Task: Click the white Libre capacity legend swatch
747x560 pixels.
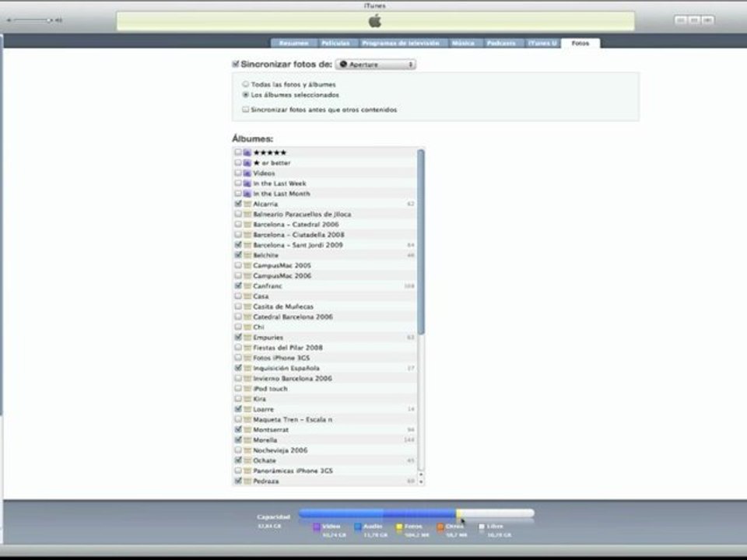Action: point(482,527)
